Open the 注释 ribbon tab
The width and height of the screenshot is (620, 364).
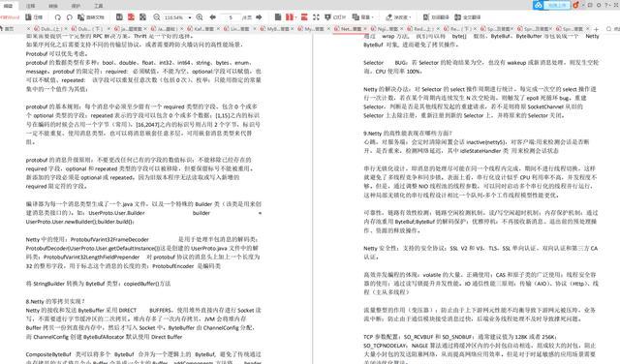(x=30, y=6)
